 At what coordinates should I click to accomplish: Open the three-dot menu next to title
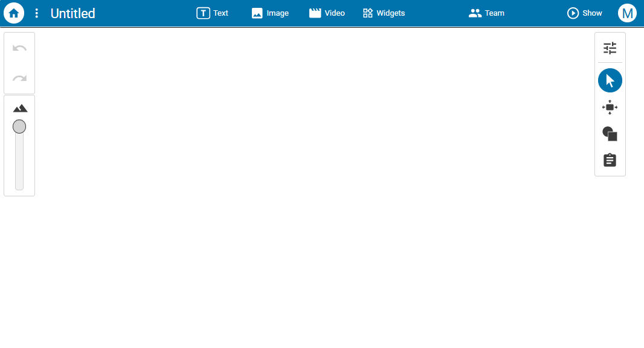point(36,13)
